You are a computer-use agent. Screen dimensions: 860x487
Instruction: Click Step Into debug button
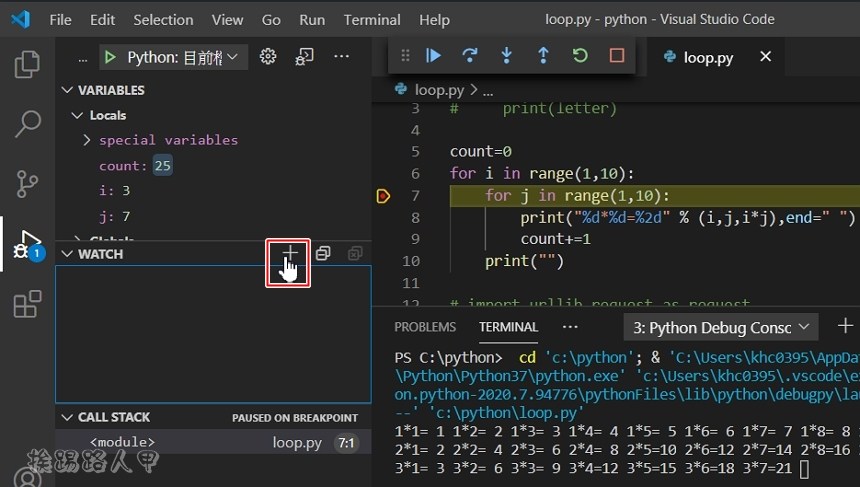[x=506, y=56]
